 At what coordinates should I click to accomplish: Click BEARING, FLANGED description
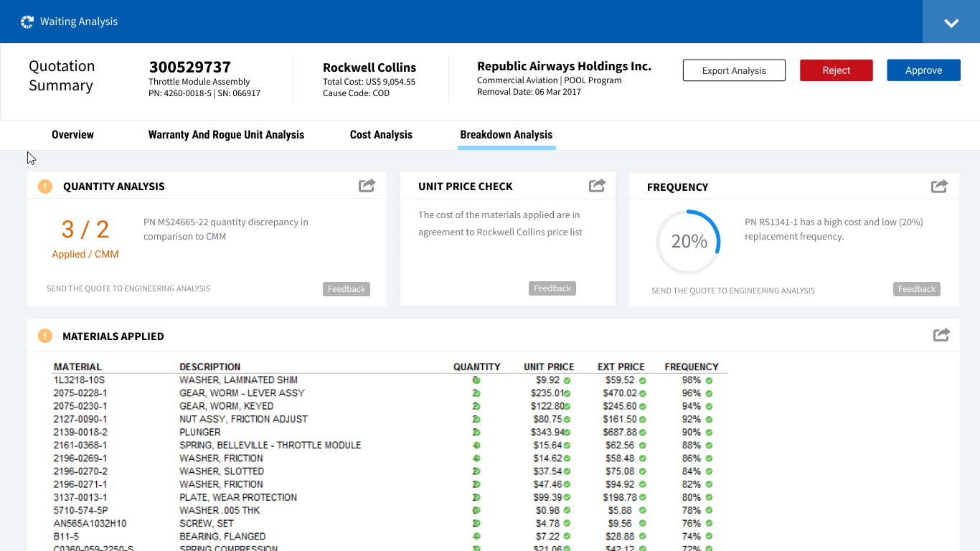222,537
